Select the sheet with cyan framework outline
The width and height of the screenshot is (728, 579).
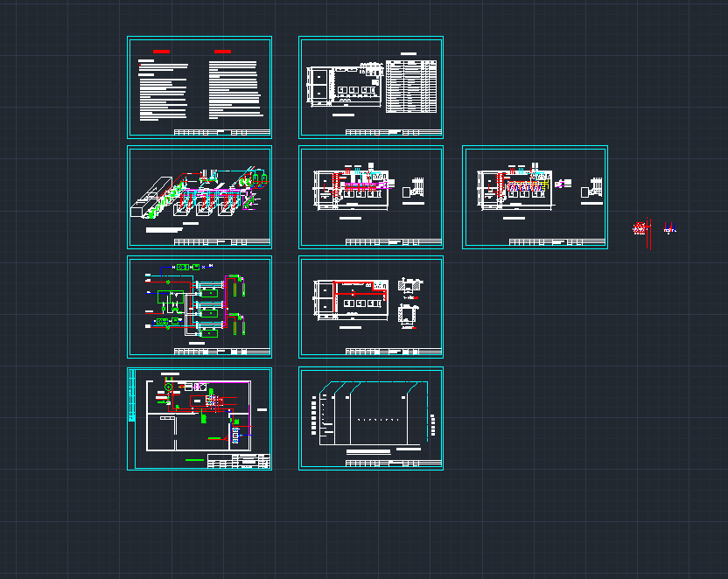click(x=371, y=418)
